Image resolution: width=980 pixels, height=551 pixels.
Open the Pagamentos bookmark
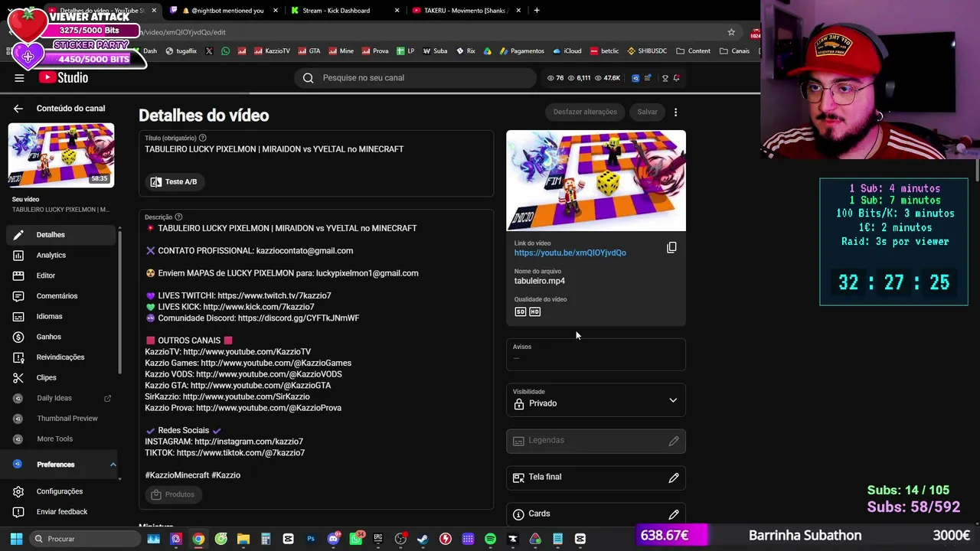521,51
